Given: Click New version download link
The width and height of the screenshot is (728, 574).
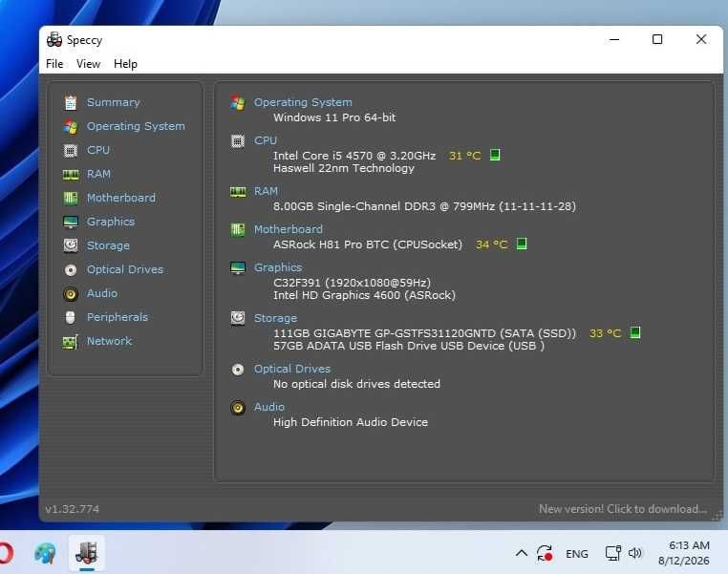Looking at the screenshot, I should point(623,509).
